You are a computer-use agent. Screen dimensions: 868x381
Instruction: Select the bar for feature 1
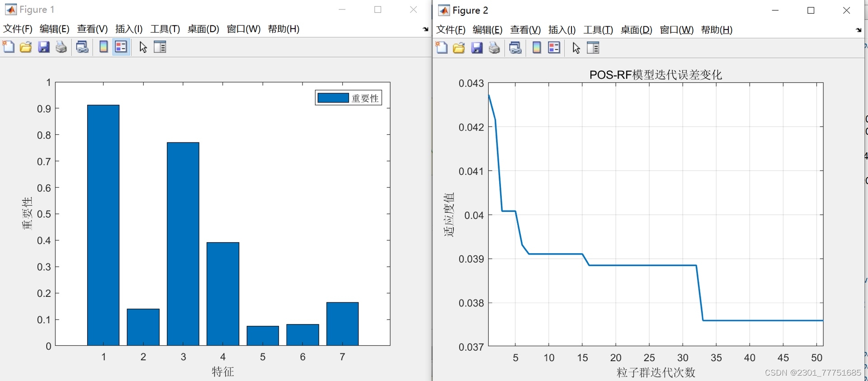pyautogui.click(x=104, y=225)
